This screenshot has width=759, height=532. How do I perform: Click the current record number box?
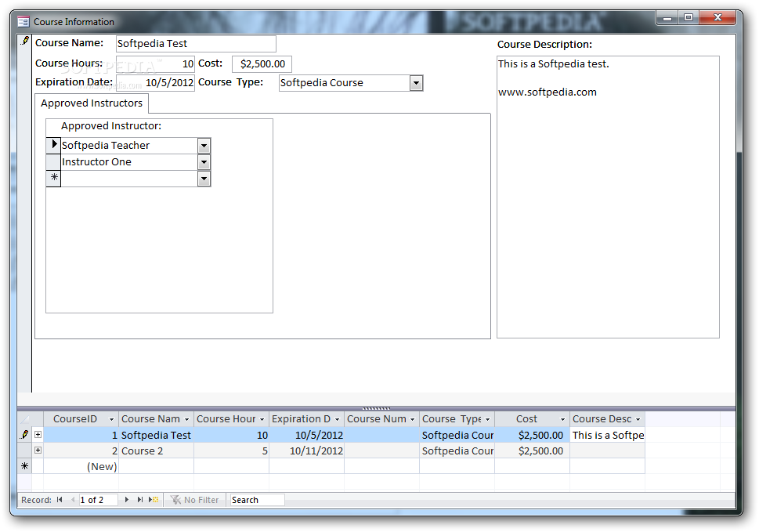pyautogui.click(x=98, y=500)
